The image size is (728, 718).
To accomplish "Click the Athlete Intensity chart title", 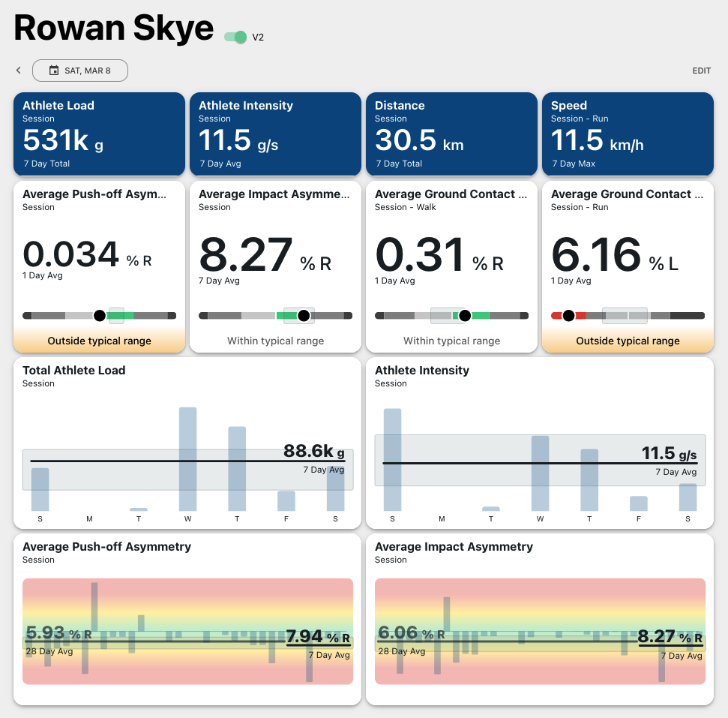I will (x=422, y=371).
